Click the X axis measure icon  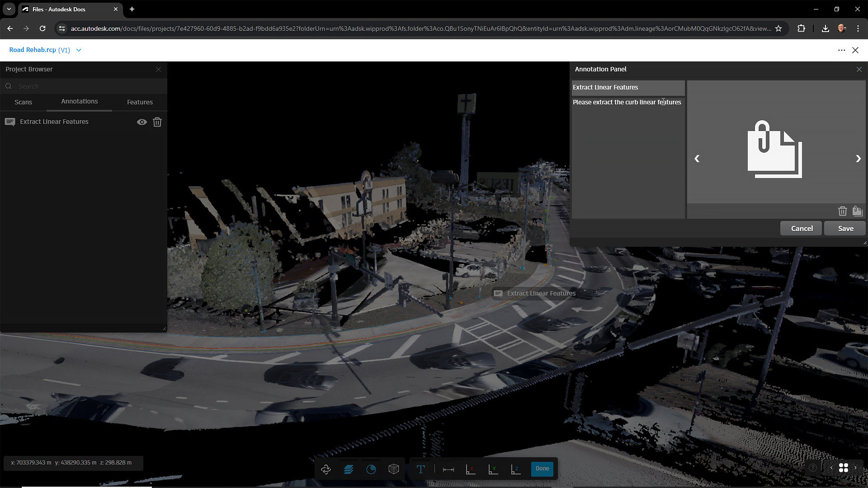tap(471, 469)
